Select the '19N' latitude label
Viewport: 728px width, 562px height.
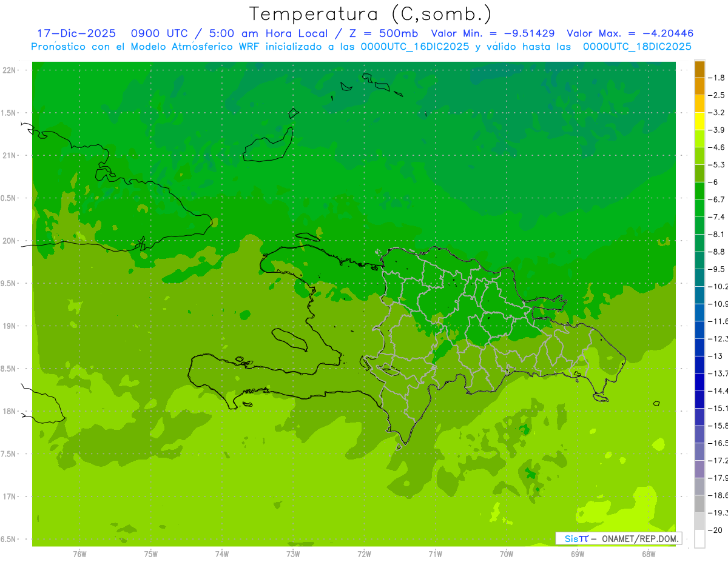point(9,326)
